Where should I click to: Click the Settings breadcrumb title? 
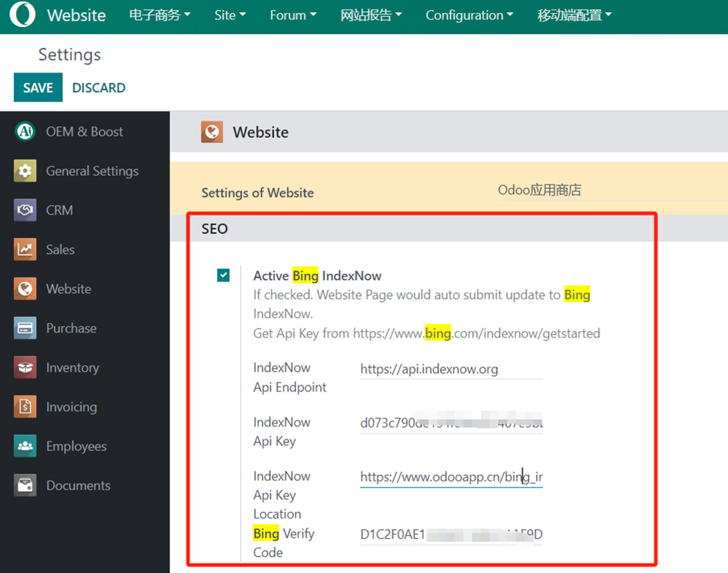pos(69,55)
